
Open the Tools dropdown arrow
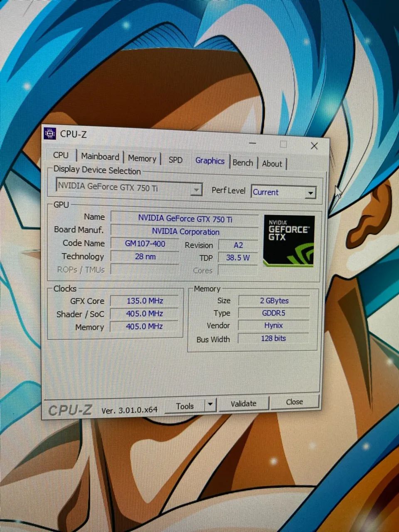coord(210,405)
